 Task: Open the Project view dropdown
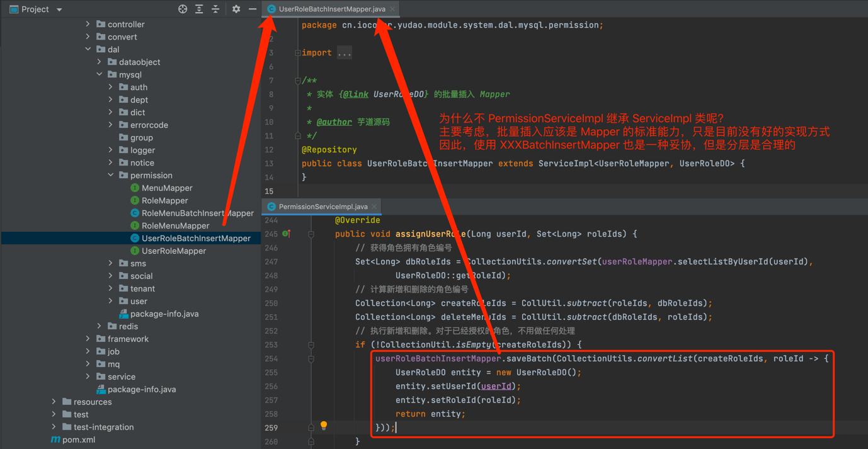coord(59,9)
